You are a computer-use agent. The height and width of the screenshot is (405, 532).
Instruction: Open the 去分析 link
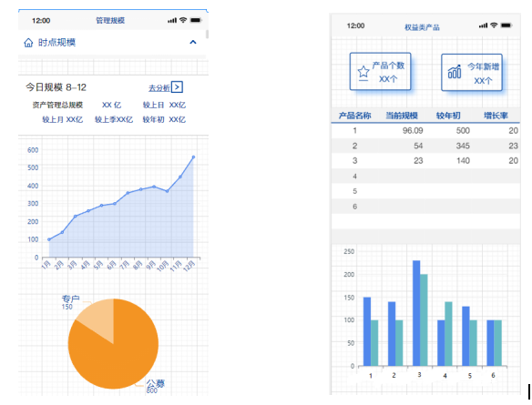pyautogui.click(x=159, y=88)
